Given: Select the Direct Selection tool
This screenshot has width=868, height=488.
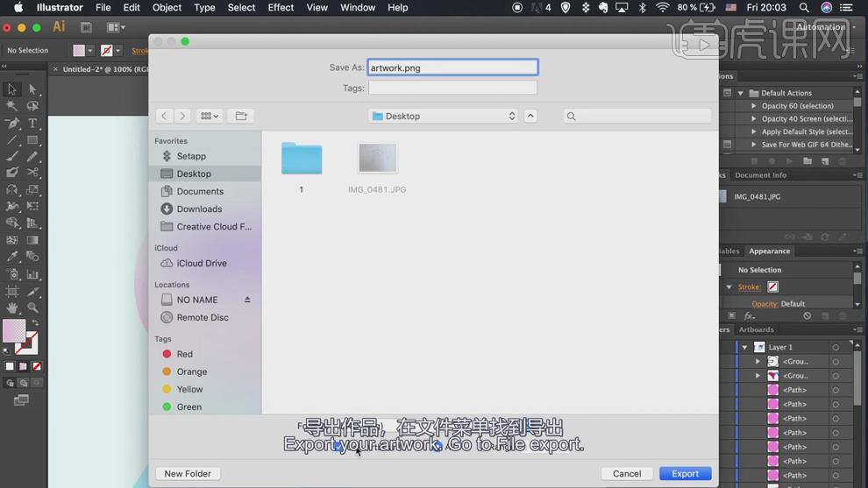Looking at the screenshot, I should 32,89.
